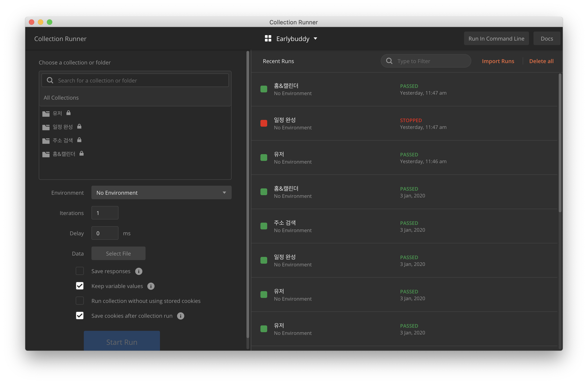Click the lock icon beside 유저 collection
Image resolution: width=588 pixels, height=384 pixels.
(x=68, y=113)
